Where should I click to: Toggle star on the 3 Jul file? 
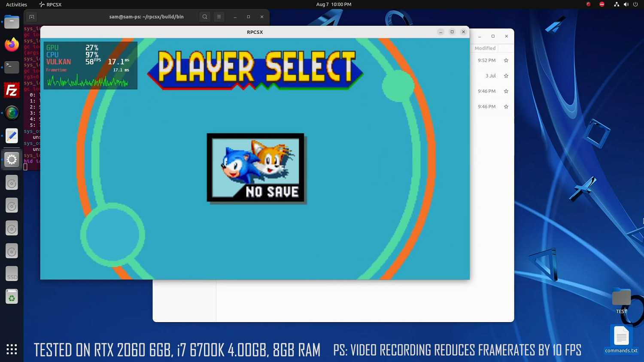coord(506,76)
